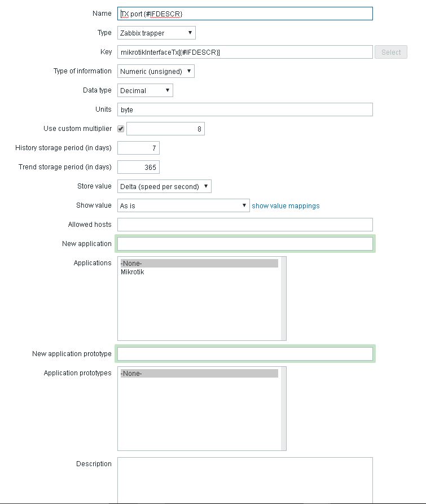The image size is (426, 504).
Task: Expand the Store value dropdown
Action: (164, 186)
